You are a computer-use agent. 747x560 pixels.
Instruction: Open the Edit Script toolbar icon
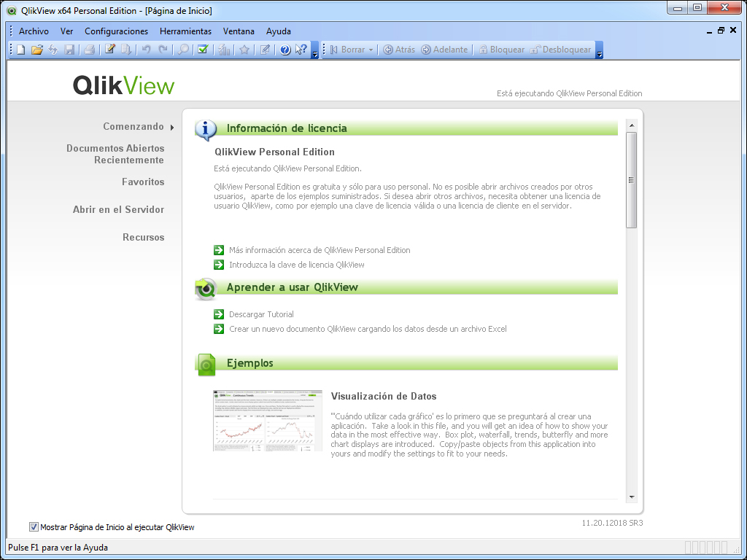(110, 50)
